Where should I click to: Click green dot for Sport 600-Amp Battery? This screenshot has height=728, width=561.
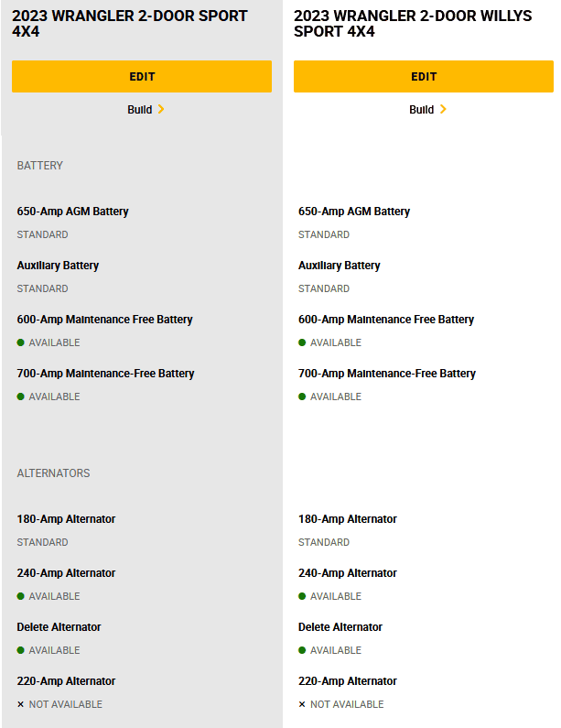(20, 342)
